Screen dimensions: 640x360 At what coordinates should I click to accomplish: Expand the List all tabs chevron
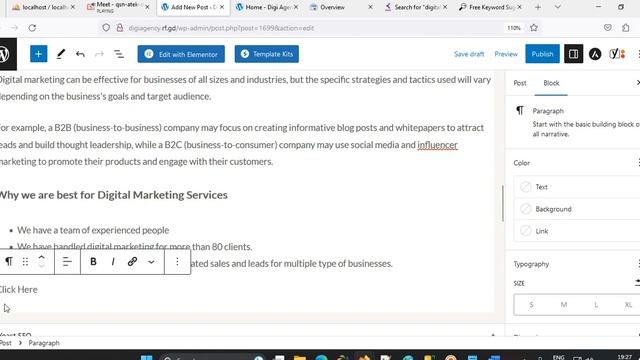click(x=558, y=7)
